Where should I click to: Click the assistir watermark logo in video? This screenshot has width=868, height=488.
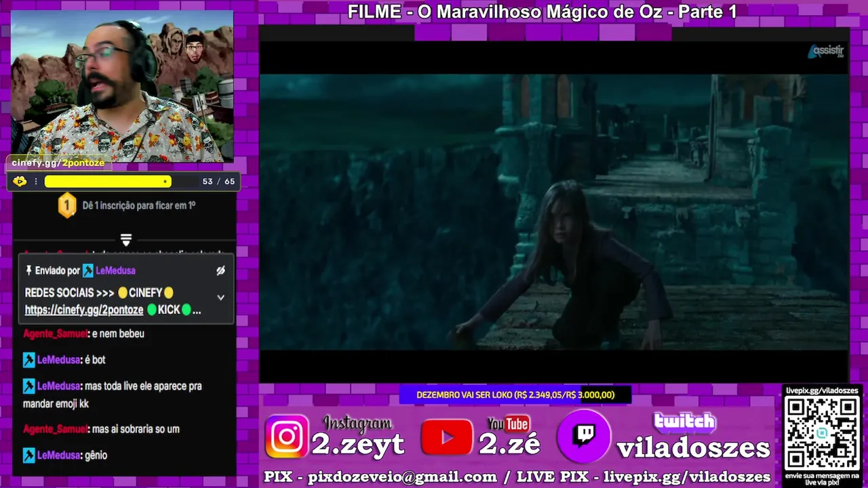[825, 52]
